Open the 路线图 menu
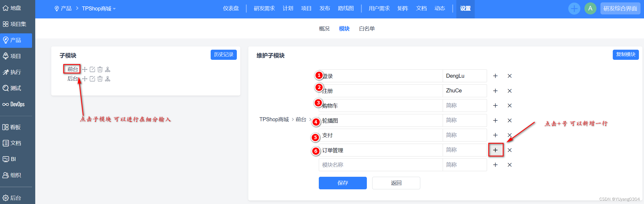 (346, 9)
